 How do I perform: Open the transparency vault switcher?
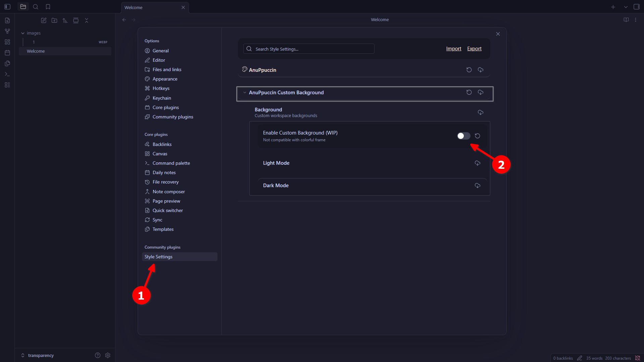(x=38, y=355)
